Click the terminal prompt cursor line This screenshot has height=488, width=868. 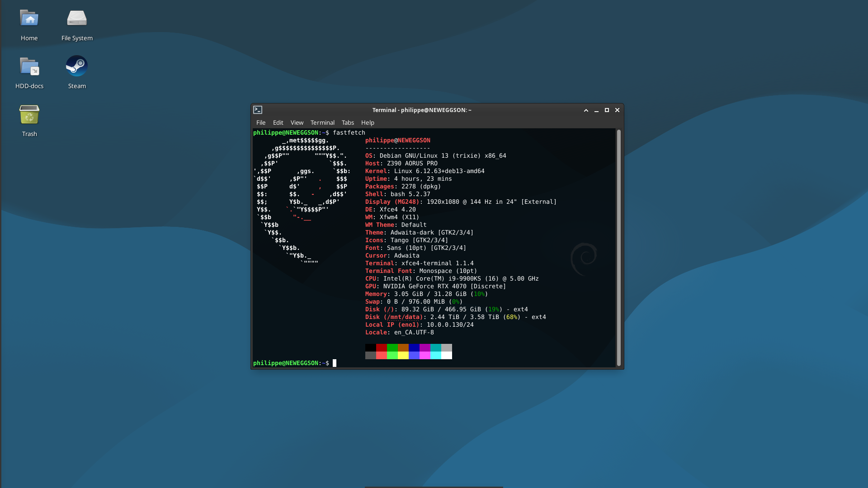[335, 363]
